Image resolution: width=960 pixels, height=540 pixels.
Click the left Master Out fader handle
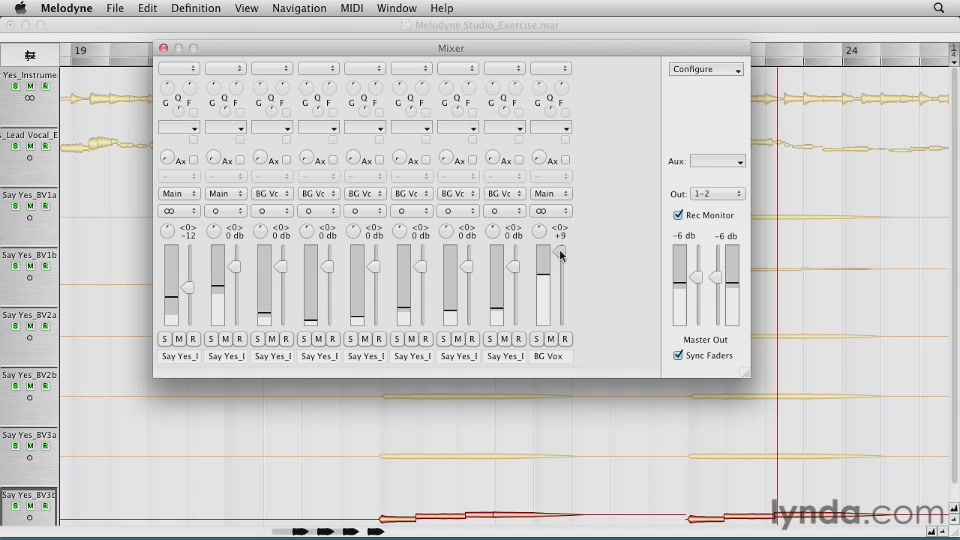click(696, 277)
